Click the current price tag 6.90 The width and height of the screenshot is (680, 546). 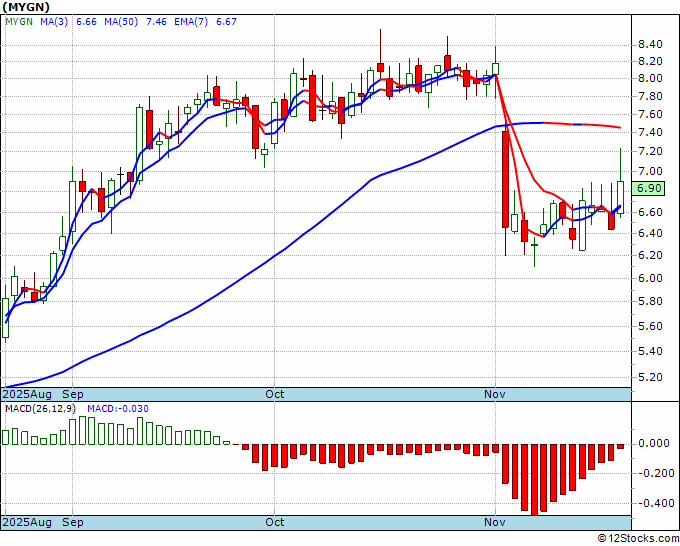tap(648, 189)
